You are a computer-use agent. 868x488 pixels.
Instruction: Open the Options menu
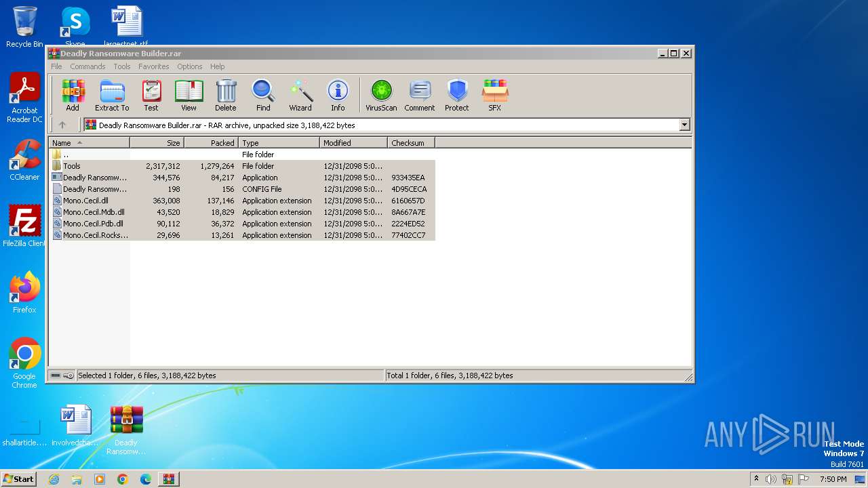coord(190,66)
